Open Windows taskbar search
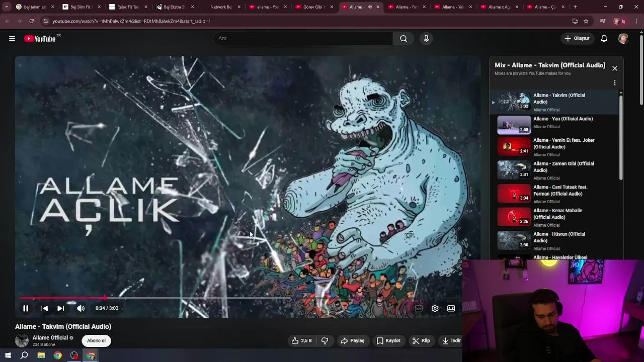The width and height of the screenshot is (644, 362). (24, 355)
